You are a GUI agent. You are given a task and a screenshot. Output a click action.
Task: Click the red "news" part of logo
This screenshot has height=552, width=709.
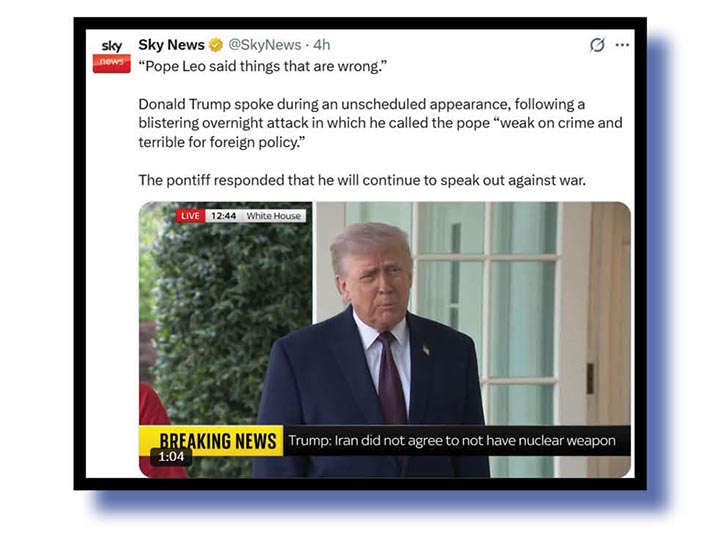point(112,63)
